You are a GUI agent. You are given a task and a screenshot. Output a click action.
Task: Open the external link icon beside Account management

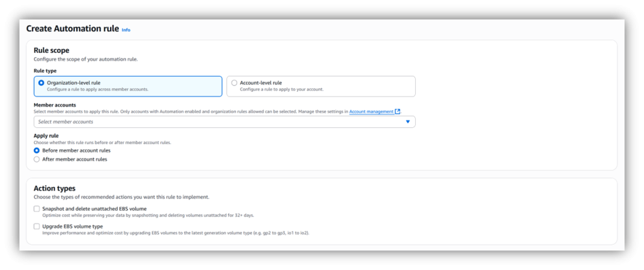(x=397, y=111)
